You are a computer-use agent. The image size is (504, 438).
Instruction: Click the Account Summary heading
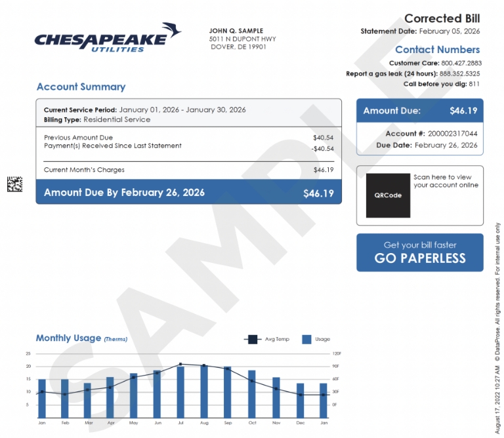point(81,87)
